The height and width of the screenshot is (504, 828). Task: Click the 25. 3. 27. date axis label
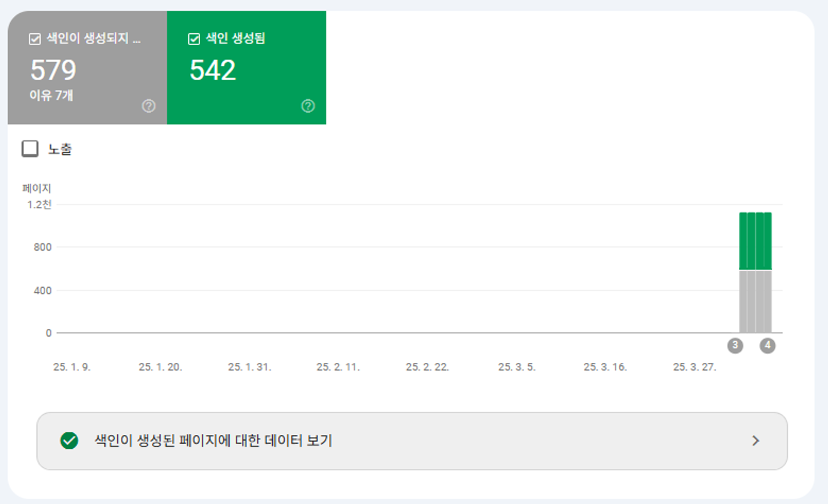694,367
